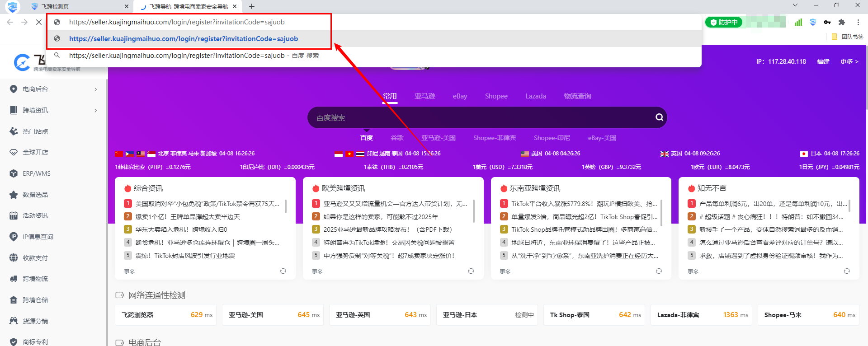Select the eBay search tab
Viewport: 868px width, 346px height.
coord(460,96)
